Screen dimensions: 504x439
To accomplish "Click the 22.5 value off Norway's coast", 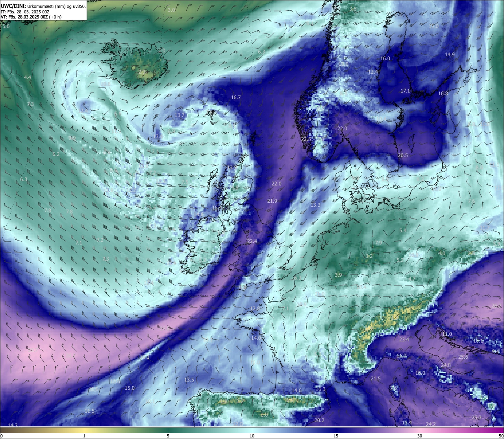I will (306, 139).
